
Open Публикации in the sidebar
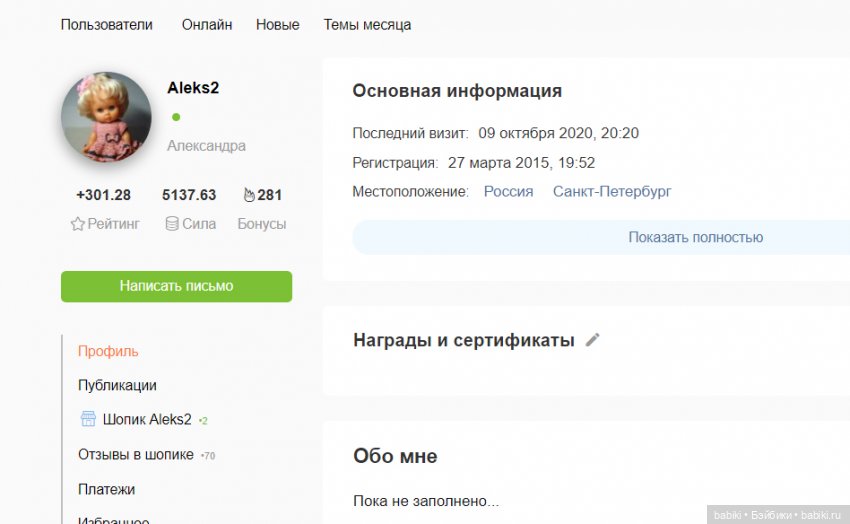117,385
